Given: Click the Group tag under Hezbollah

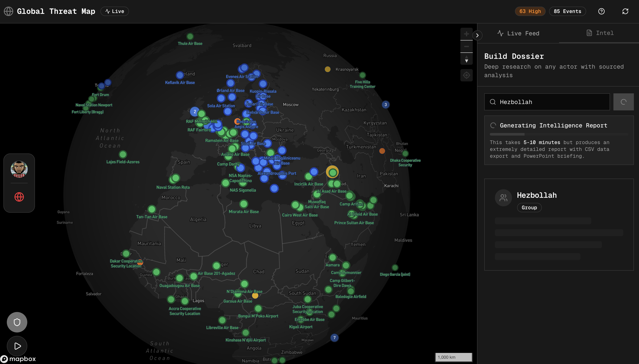Looking at the screenshot, I should [x=529, y=208].
